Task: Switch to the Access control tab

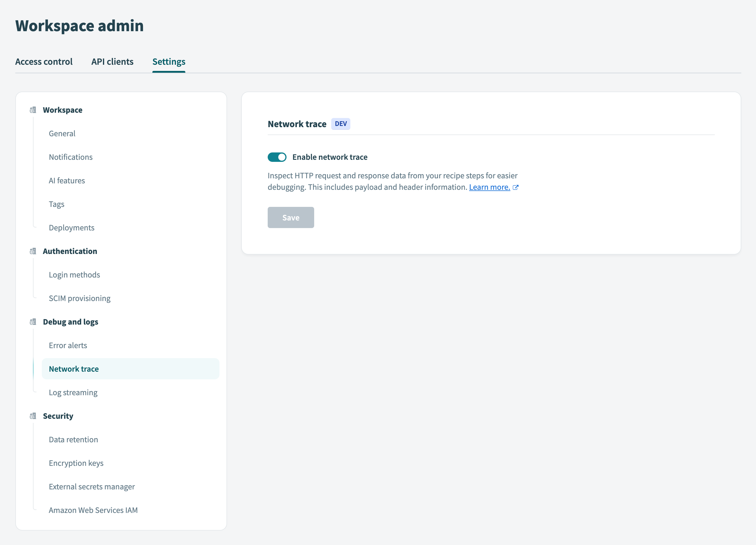Action: coord(44,62)
